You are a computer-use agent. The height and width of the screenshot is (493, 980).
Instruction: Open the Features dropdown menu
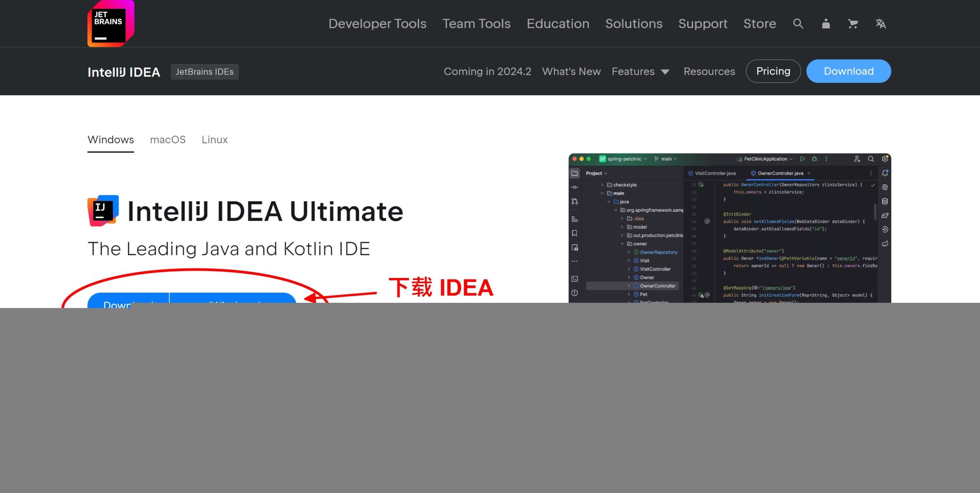640,72
